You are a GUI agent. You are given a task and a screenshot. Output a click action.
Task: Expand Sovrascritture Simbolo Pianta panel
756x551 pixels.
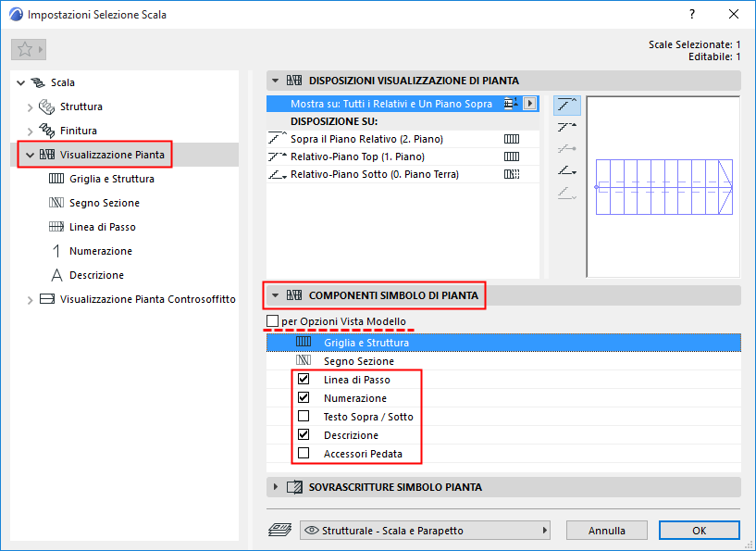click(x=276, y=487)
